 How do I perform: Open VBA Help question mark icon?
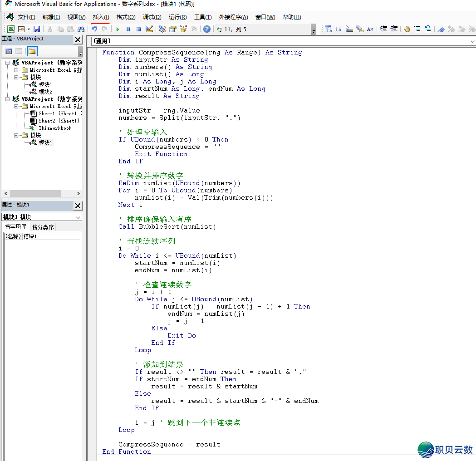point(207,29)
